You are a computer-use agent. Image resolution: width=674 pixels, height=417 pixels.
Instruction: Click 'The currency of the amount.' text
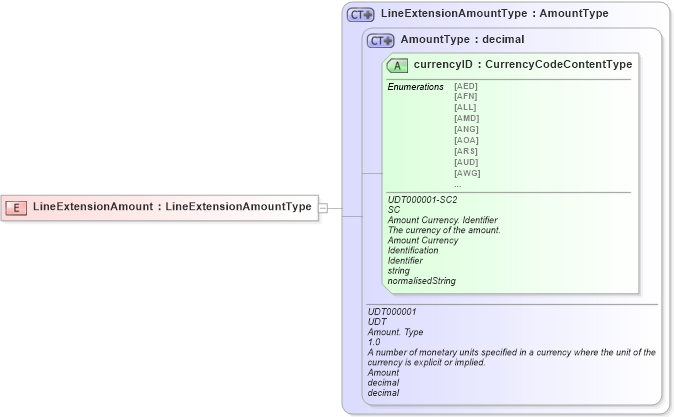[x=444, y=230]
